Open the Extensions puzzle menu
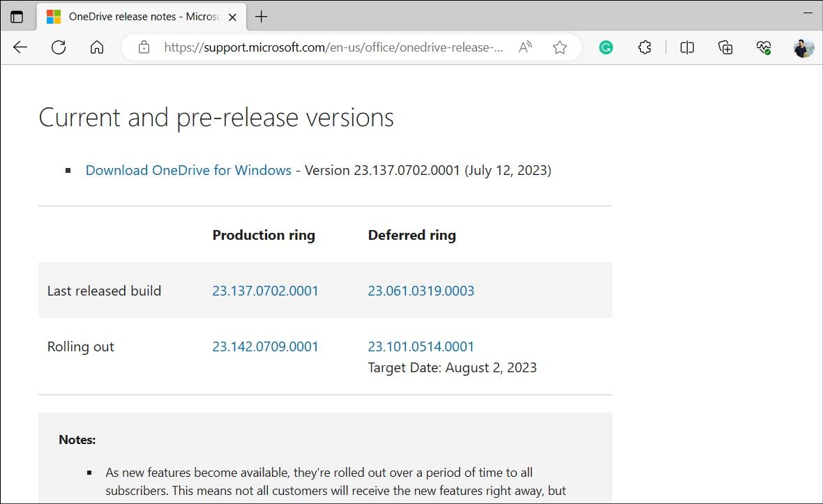 (x=644, y=47)
